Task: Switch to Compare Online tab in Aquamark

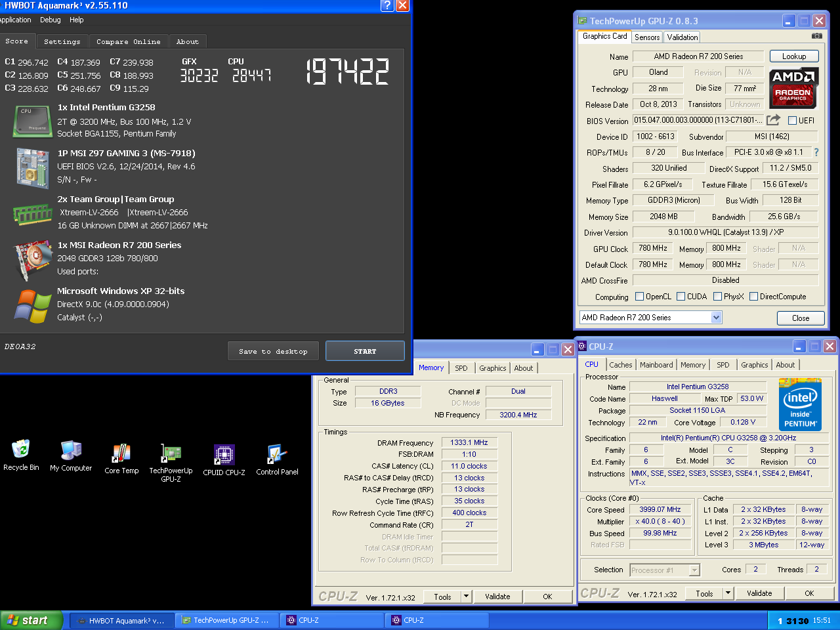Action: [129, 41]
